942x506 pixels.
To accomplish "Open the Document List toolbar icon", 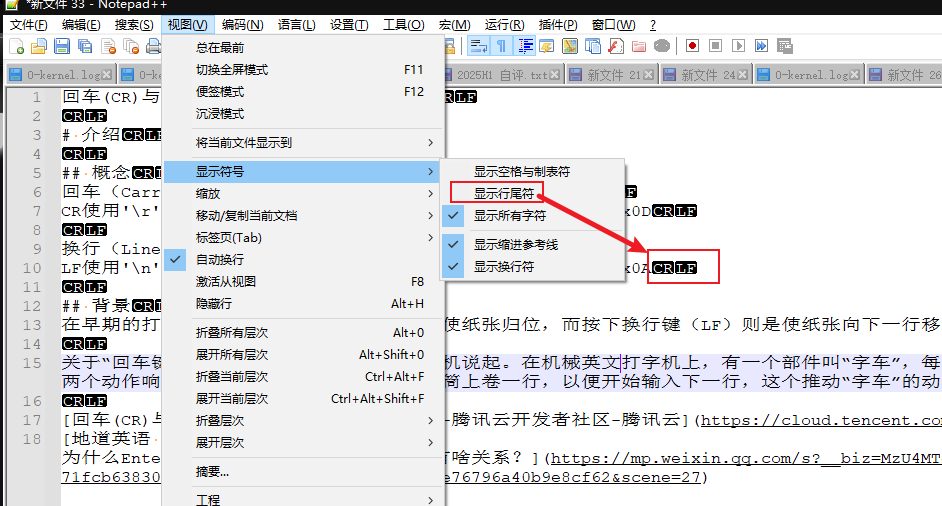I will [x=593, y=46].
